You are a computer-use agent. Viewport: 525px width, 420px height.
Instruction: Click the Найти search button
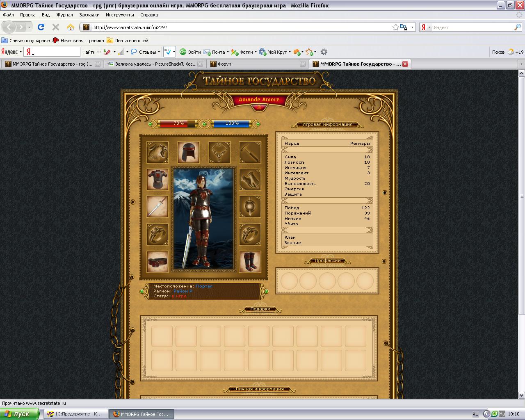point(89,52)
